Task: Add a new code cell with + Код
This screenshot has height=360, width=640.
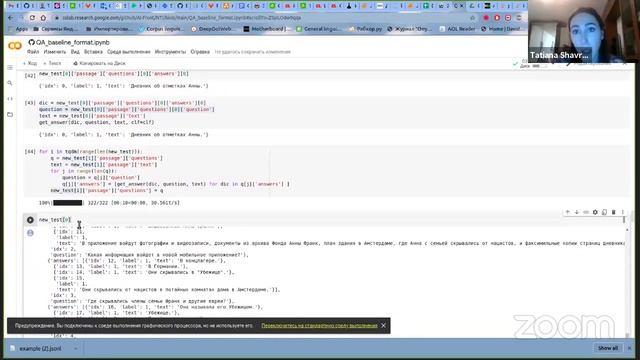Action: [30, 63]
